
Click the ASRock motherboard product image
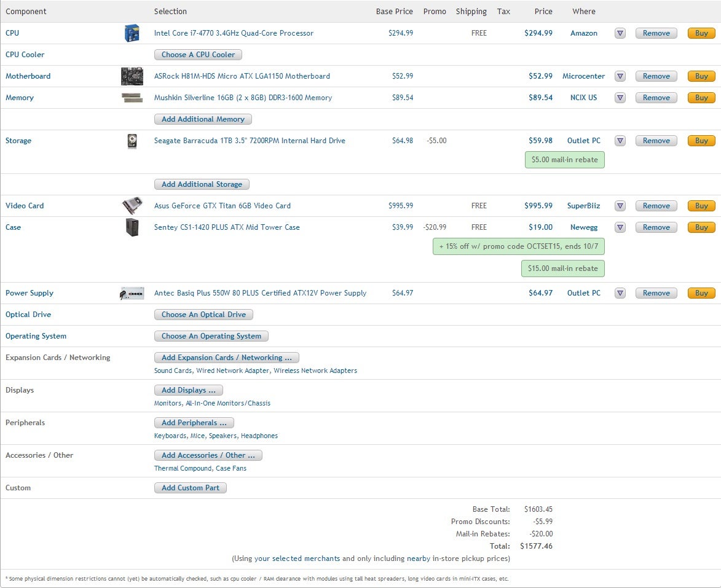[132, 76]
